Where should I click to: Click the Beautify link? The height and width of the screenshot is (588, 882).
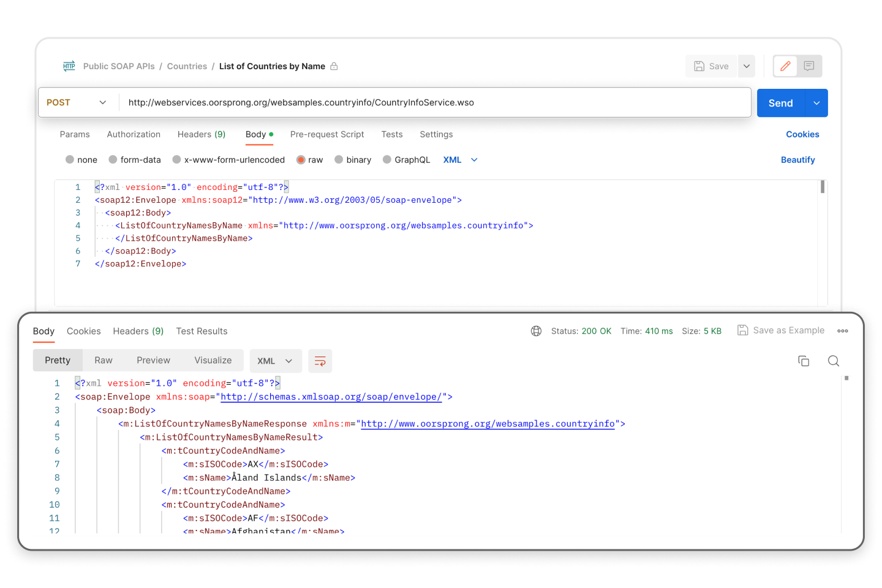click(x=797, y=159)
